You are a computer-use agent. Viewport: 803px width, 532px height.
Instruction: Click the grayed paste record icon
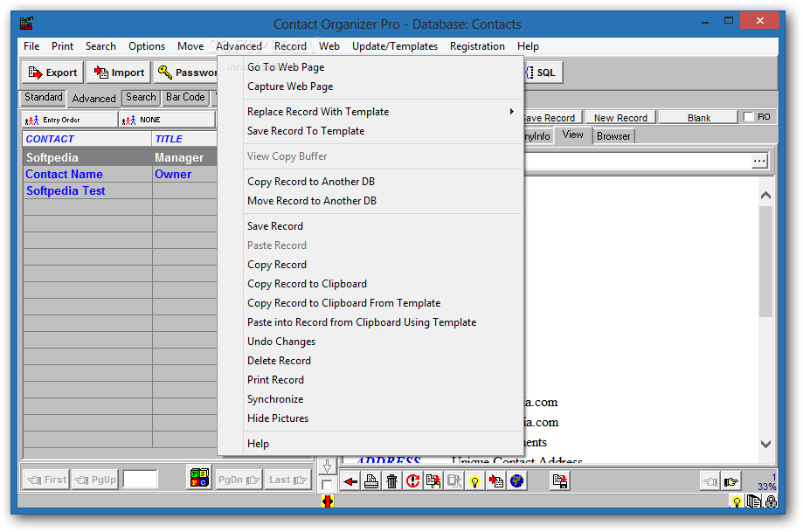pyautogui.click(x=454, y=481)
